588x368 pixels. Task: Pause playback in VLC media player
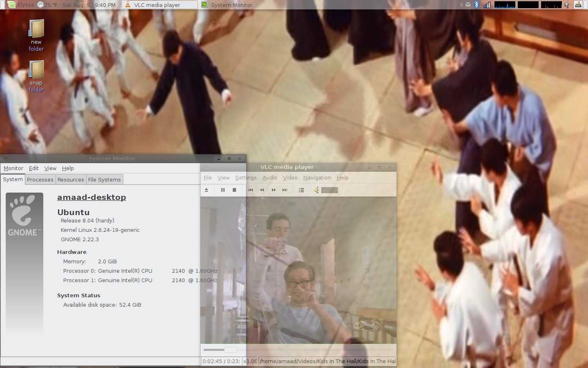tap(223, 190)
